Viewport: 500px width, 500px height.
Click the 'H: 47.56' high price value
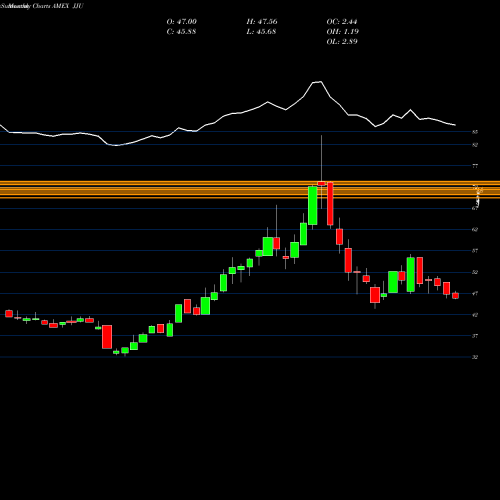point(262,22)
